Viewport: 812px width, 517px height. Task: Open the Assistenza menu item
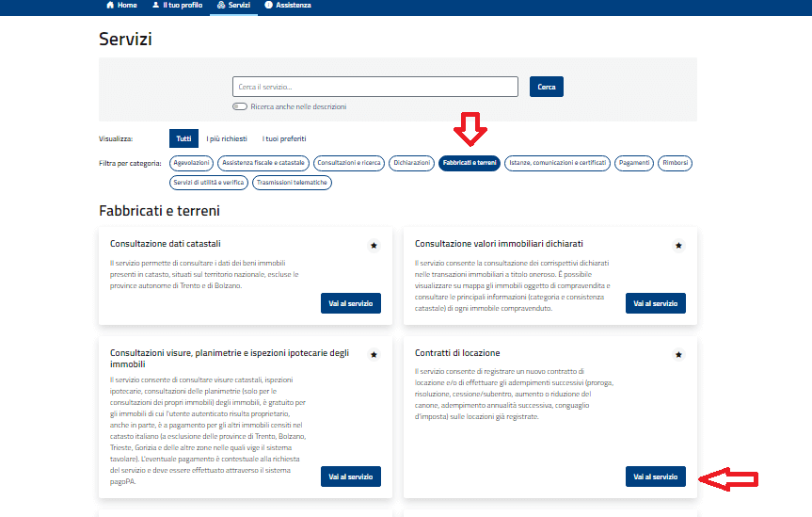click(288, 6)
